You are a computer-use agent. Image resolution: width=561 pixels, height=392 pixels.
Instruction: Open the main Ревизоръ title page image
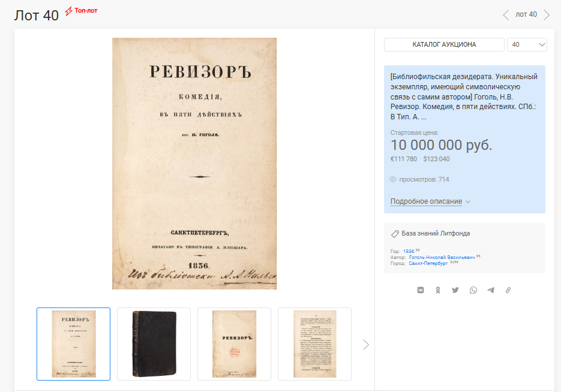click(194, 164)
